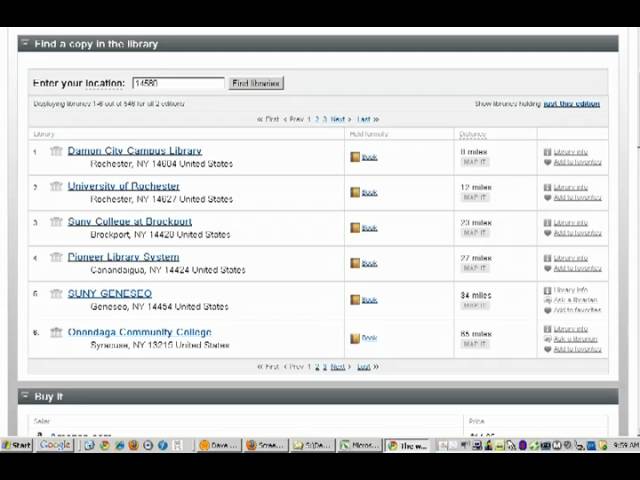Viewport: 640px width, 480px height.
Task: Click Next in the top pagination
Action: pos(340,119)
